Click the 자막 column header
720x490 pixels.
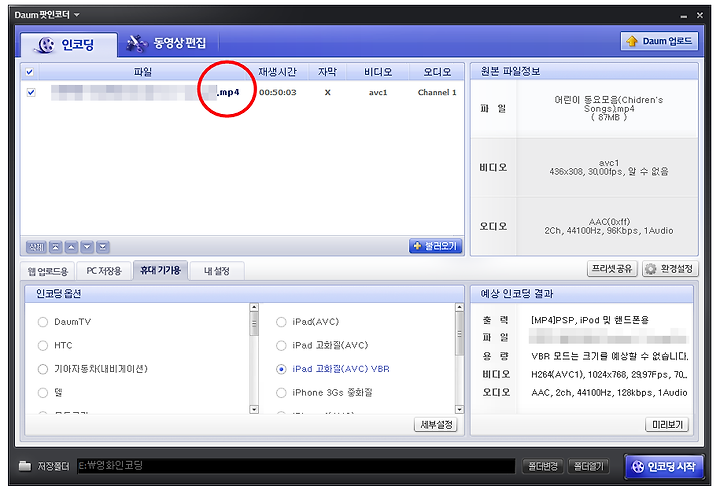[327, 72]
